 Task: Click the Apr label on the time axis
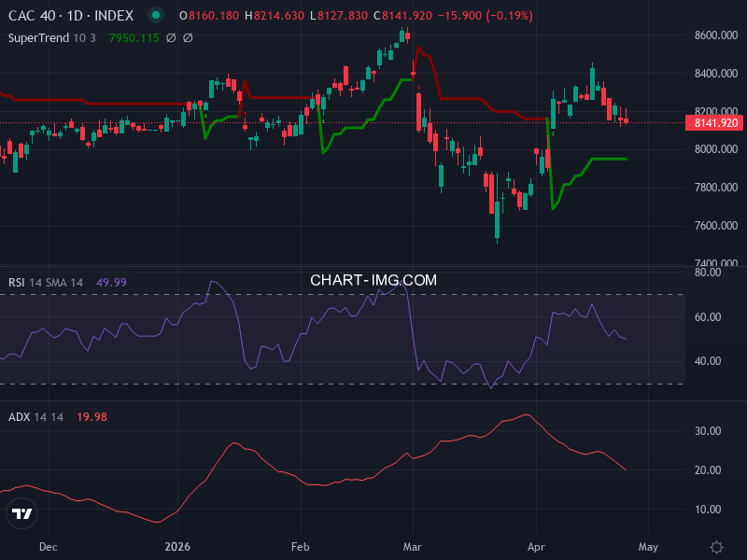tap(538, 547)
